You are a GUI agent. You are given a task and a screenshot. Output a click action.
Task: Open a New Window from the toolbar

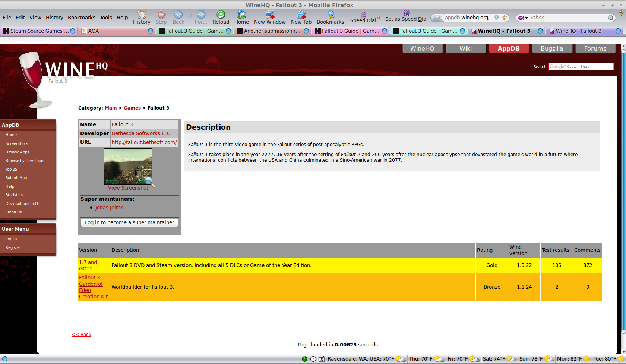(270, 18)
